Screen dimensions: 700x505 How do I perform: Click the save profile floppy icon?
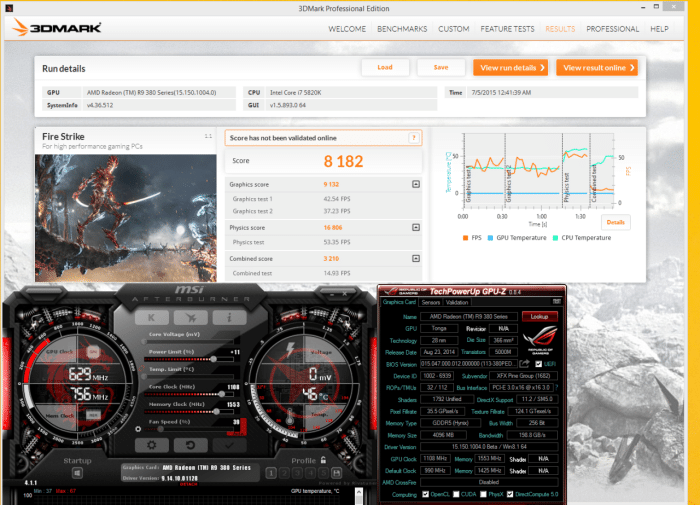(337, 473)
